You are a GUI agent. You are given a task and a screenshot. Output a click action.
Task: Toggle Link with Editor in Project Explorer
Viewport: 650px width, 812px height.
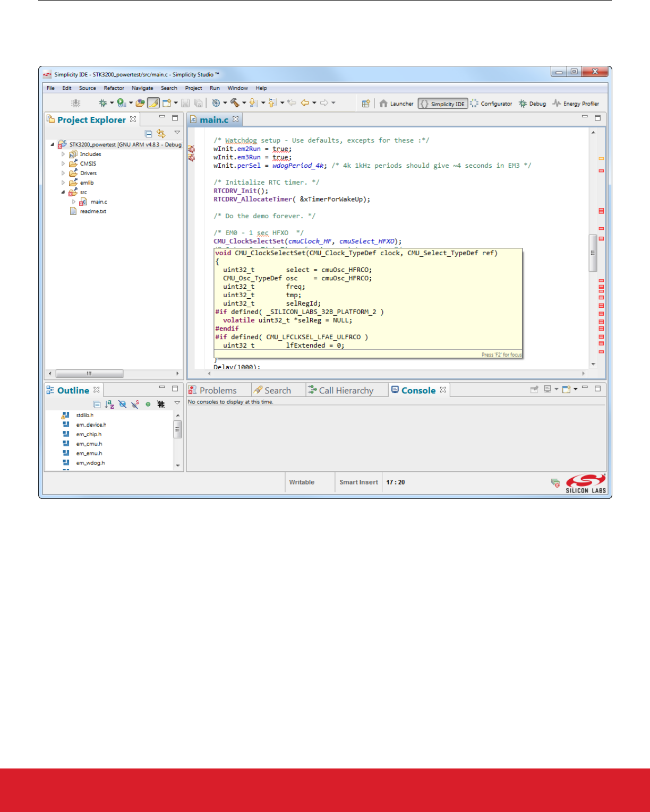tap(161, 134)
